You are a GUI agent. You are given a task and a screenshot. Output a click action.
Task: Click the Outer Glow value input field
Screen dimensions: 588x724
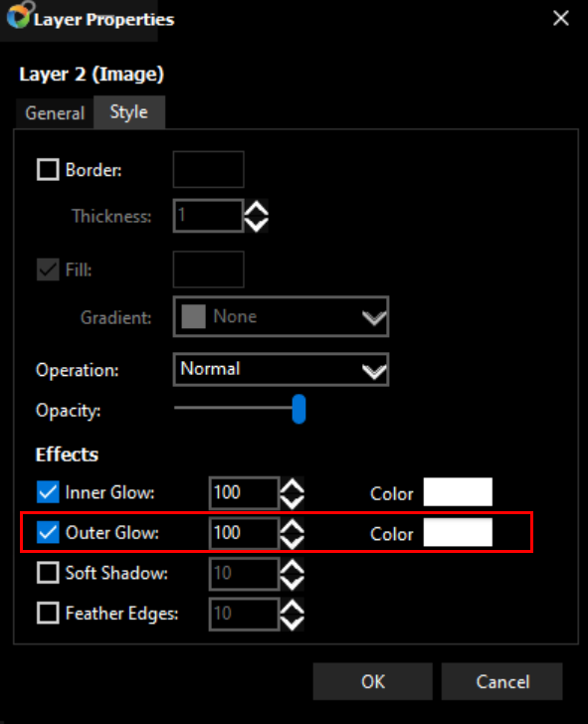click(x=245, y=533)
